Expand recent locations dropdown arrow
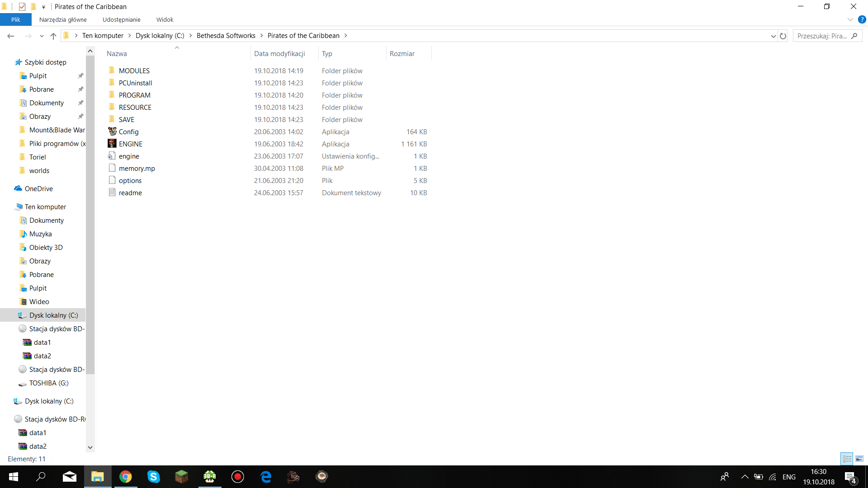This screenshot has height=488, width=868. (x=42, y=36)
